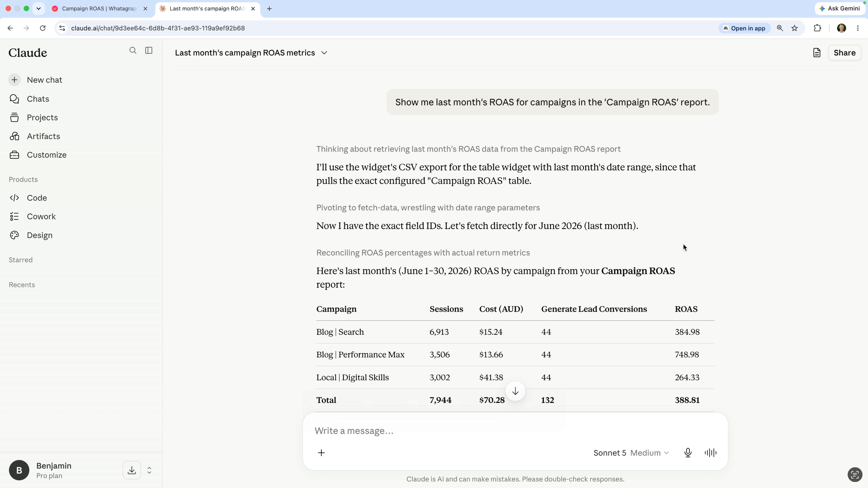Expand thinking about retrieving ROAS data
868x488 pixels.
(x=468, y=149)
